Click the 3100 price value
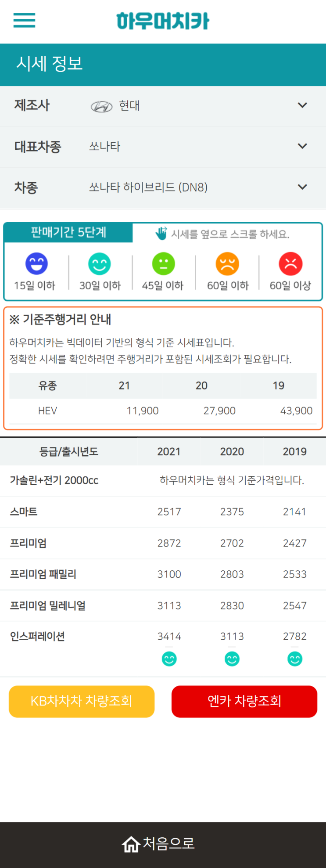This screenshot has height=868, width=326. click(x=169, y=574)
